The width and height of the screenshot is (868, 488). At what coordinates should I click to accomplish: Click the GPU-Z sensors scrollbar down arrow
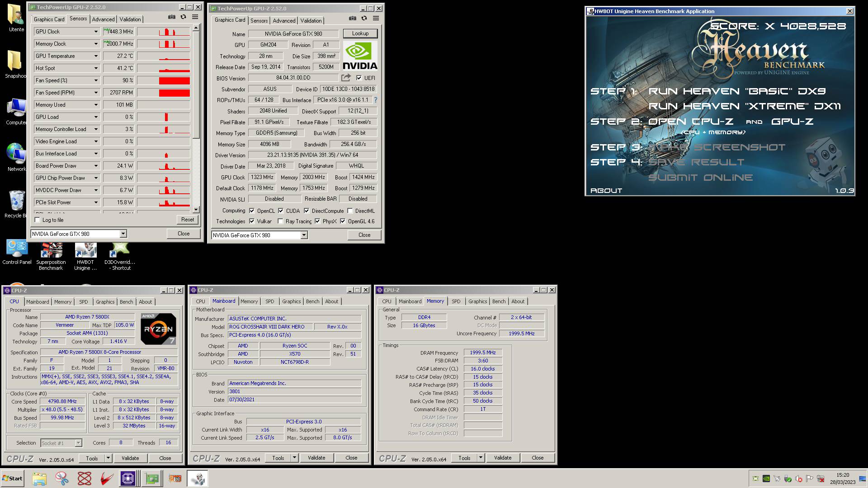click(x=196, y=209)
